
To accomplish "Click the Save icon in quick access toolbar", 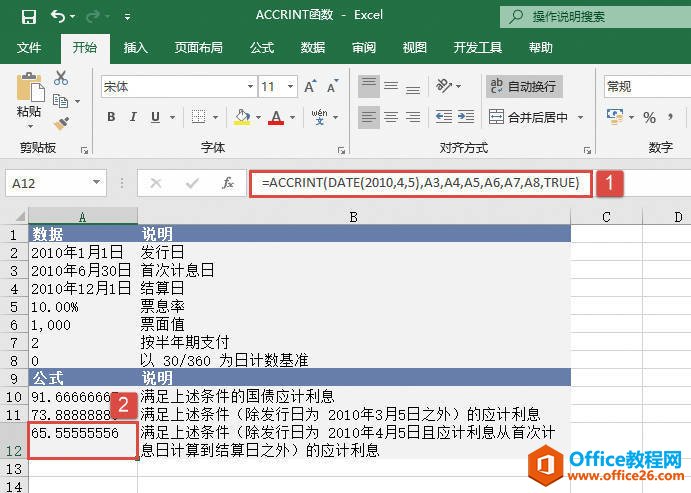I will [x=29, y=17].
